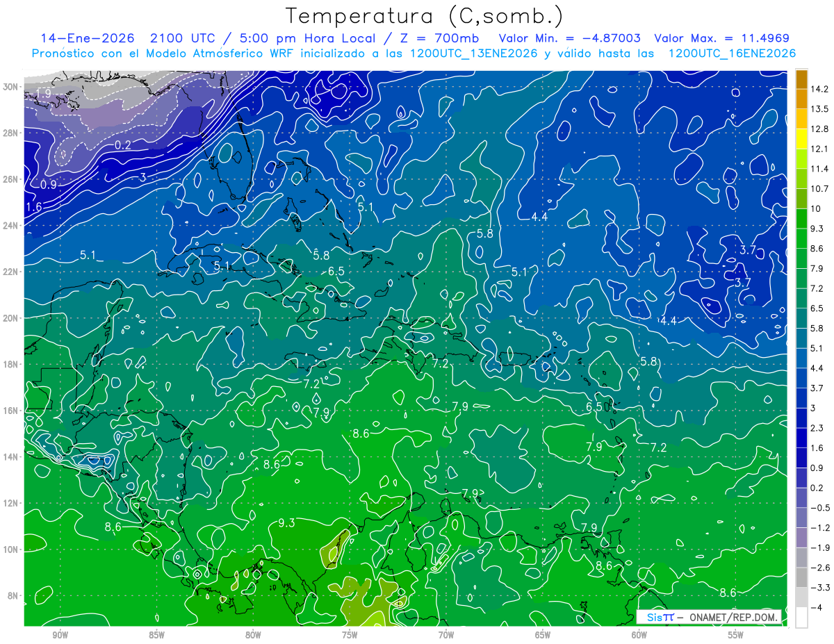Click the '70W' longitude axis label
Image resolution: width=834 pixels, height=644 pixels.
(x=446, y=635)
